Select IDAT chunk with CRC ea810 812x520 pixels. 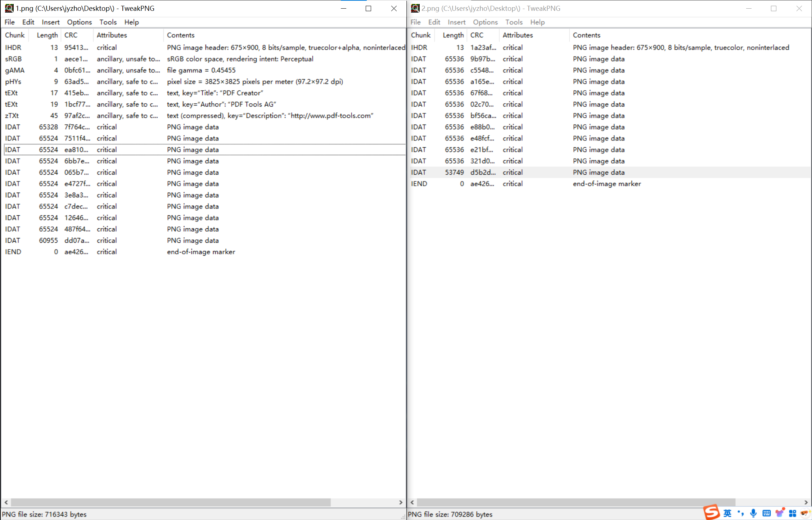[x=204, y=149]
